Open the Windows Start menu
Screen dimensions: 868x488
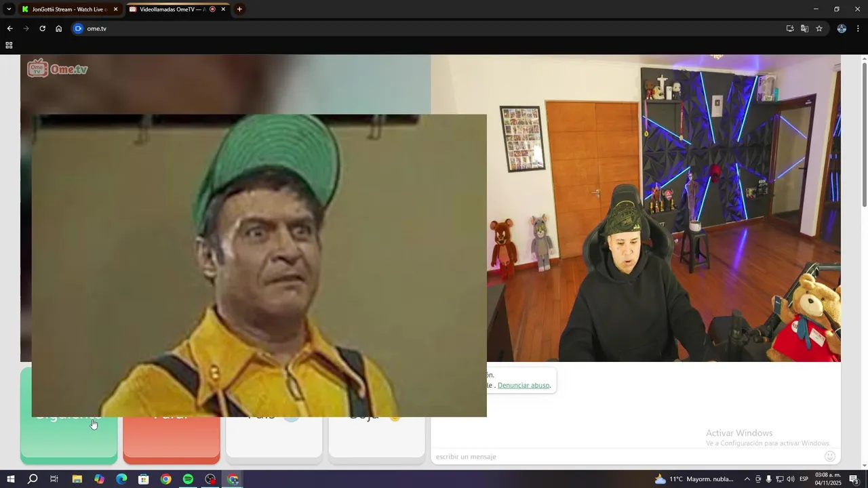point(10,479)
